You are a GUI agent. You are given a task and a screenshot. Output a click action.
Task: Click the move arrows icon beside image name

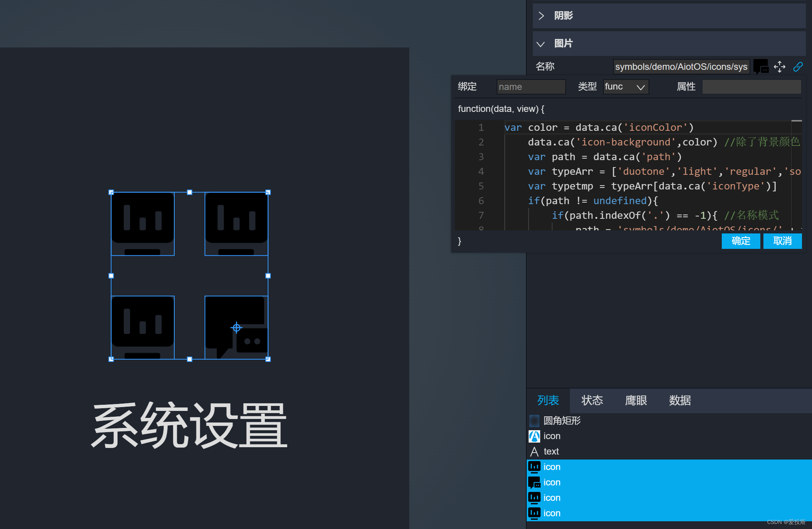[779, 67]
